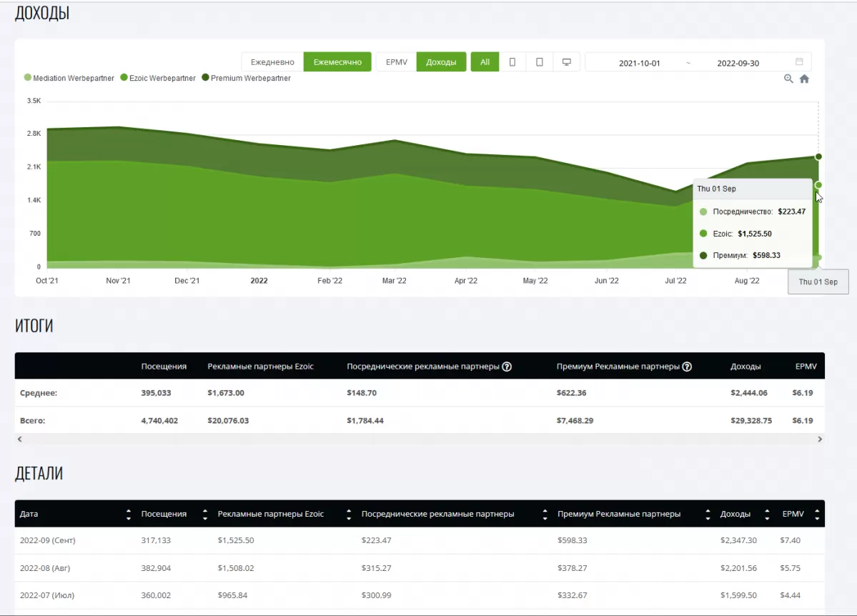Switch to Ежедневно daily view

click(272, 62)
